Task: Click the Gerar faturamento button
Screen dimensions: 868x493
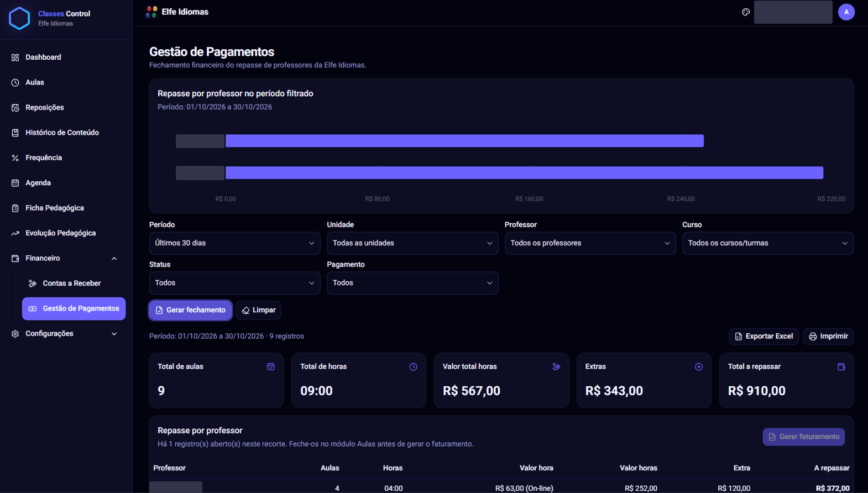Action: (x=804, y=437)
